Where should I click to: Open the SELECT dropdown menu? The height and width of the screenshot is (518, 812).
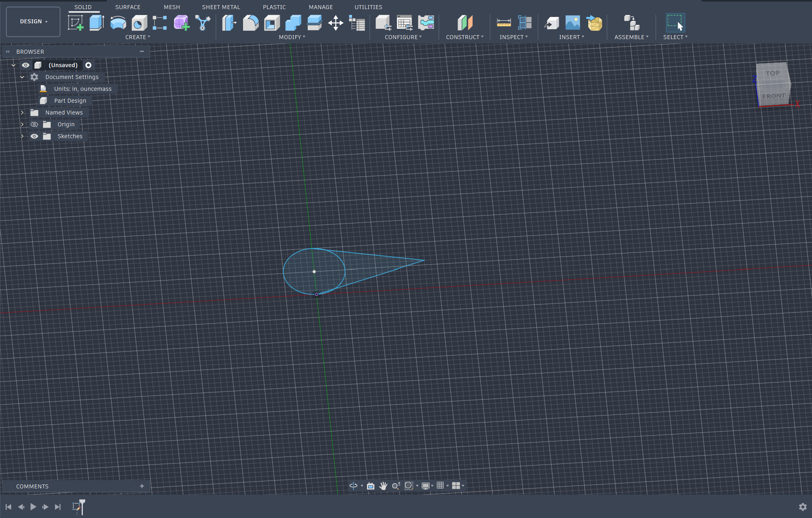(x=675, y=37)
